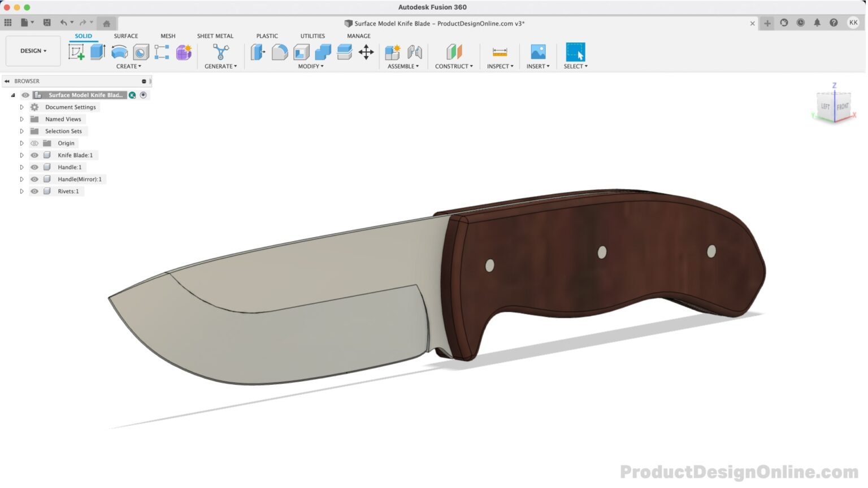Open the Revolve tool

pos(120,51)
